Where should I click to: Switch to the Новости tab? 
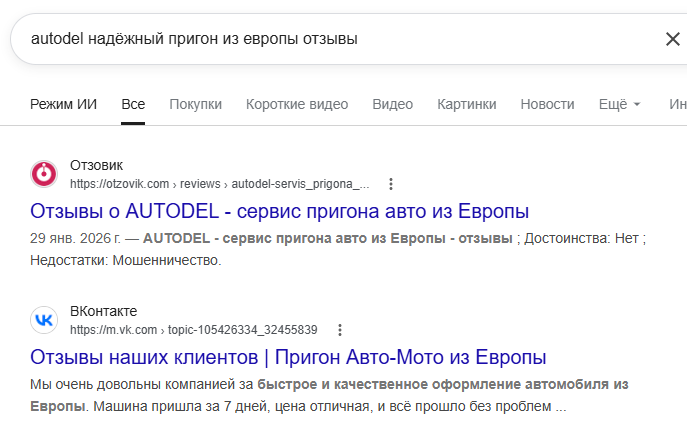(x=547, y=104)
